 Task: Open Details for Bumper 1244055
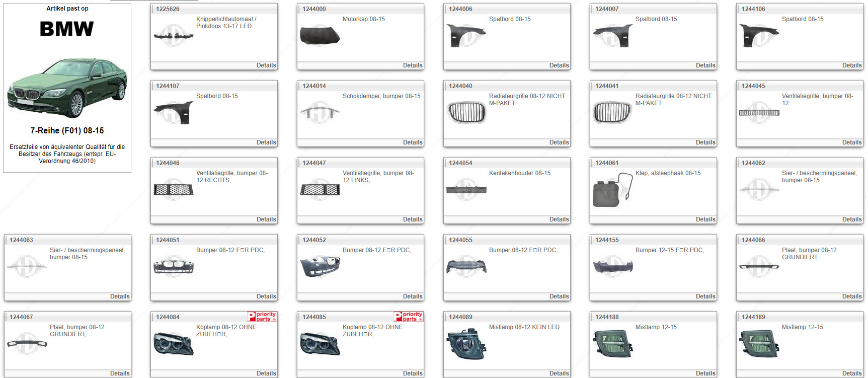coord(559,296)
